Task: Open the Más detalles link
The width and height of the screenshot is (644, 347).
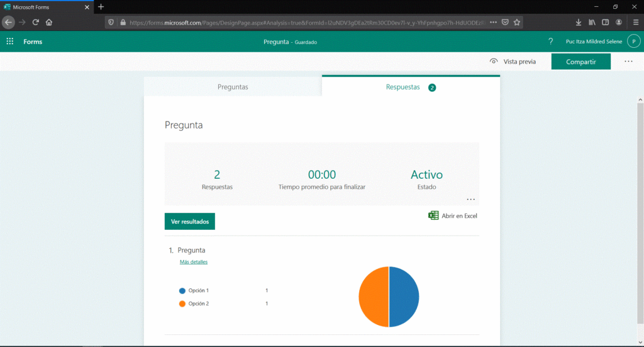Action: coord(194,262)
